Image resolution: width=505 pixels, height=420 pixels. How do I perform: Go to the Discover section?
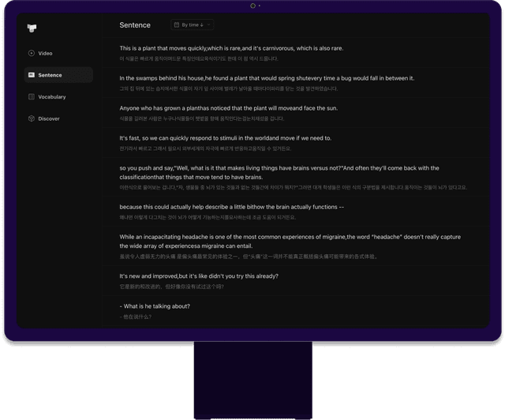coord(48,118)
